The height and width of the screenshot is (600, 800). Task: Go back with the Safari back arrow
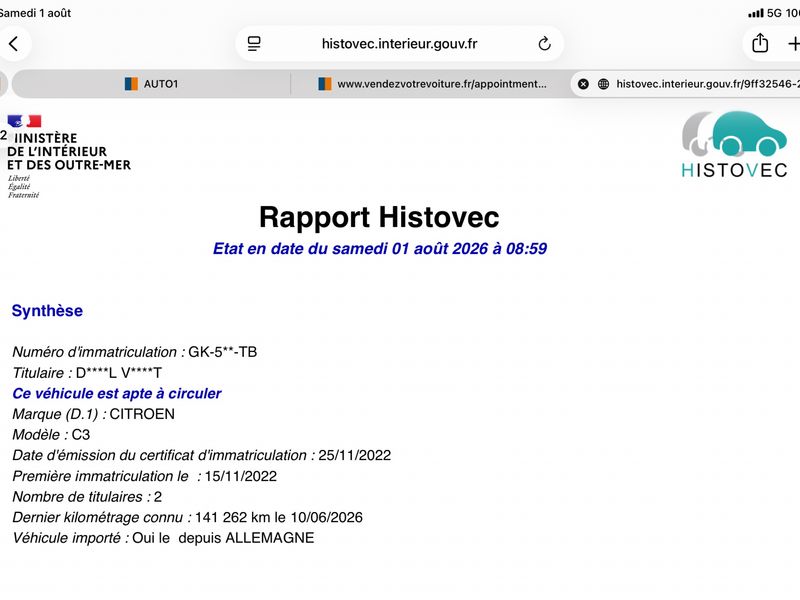(14, 44)
